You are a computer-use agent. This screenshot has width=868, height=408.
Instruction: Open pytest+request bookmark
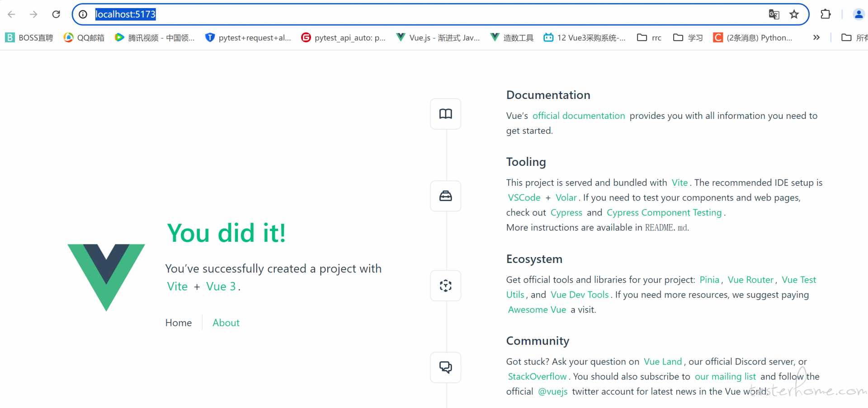point(248,38)
